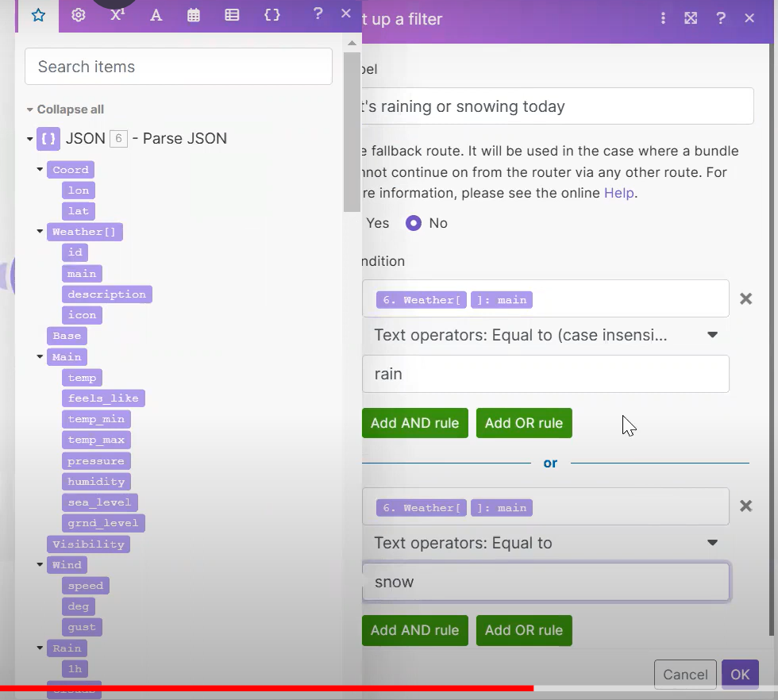Open the online Help link
Screen dimensions: 778x700
click(x=618, y=193)
